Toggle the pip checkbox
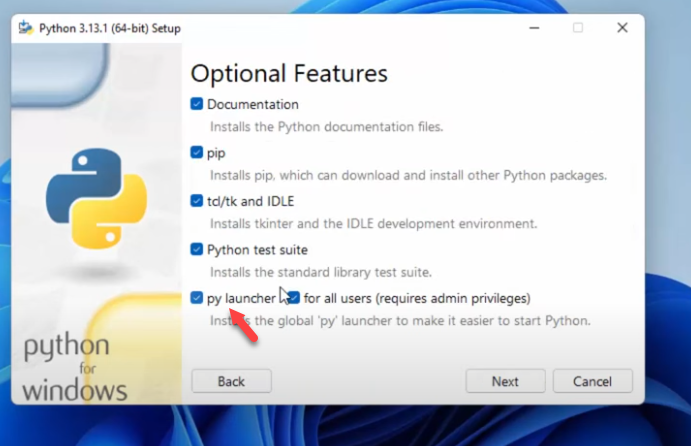Image resolution: width=691 pixels, height=446 pixels. pyautogui.click(x=197, y=153)
